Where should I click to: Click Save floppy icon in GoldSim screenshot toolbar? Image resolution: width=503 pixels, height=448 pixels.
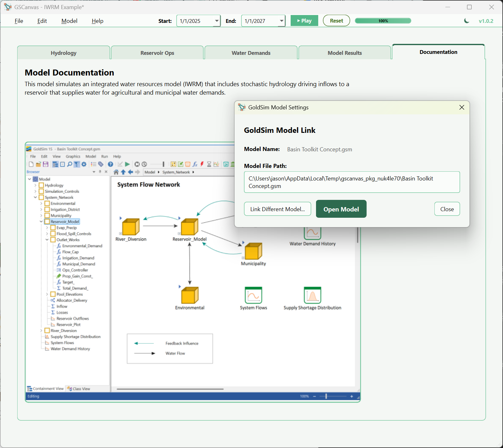point(45,164)
